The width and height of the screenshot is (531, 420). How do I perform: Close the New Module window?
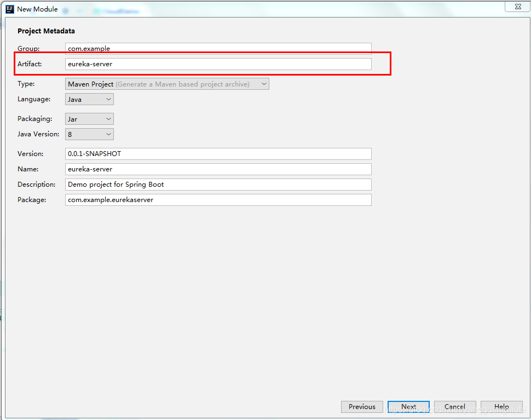(517, 7)
